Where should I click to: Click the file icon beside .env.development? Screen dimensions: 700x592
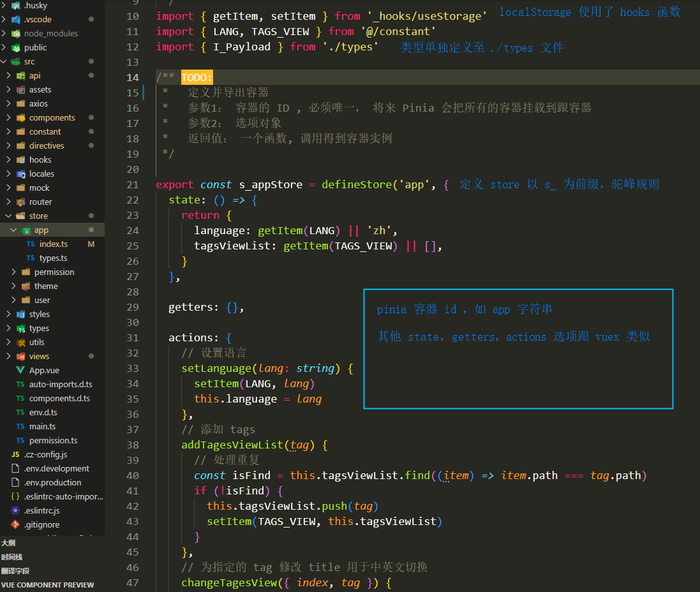(15, 468)
